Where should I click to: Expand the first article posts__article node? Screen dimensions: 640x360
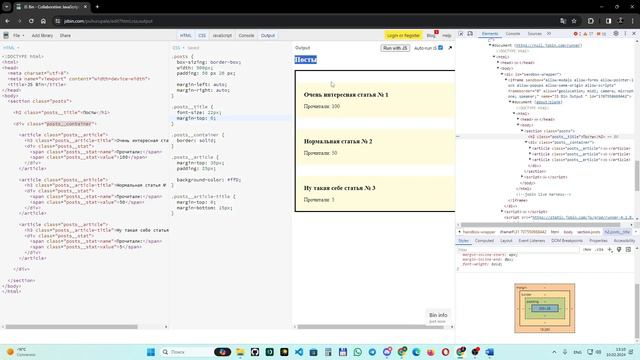click(x=530, y=148)
